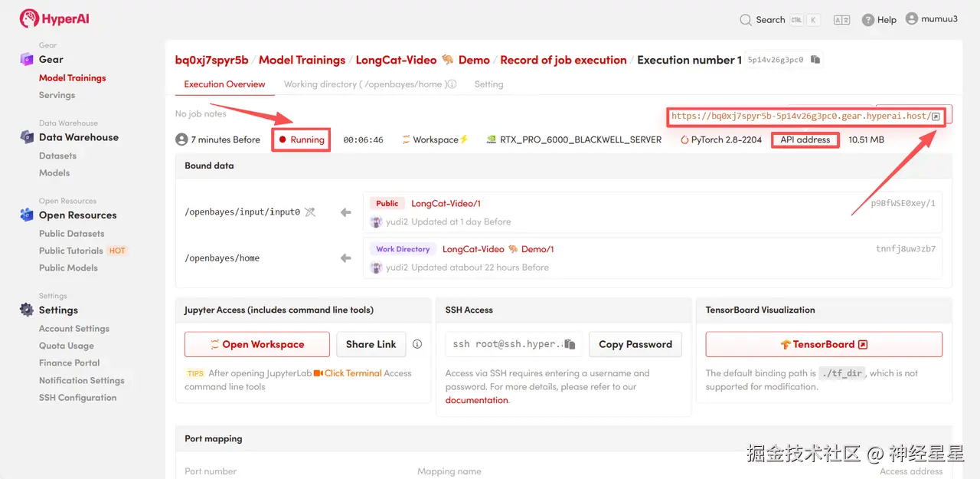
Task: Click the Search magnifier icon
Action: (x=745, y=20)
